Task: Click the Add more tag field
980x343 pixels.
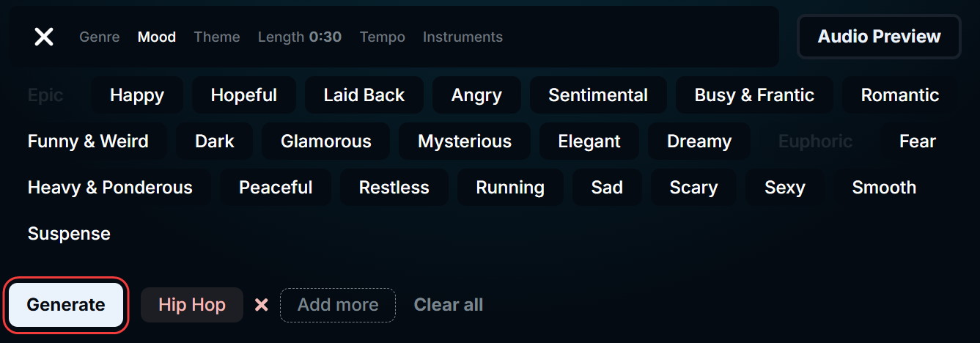Action: [x=338, y=305]
